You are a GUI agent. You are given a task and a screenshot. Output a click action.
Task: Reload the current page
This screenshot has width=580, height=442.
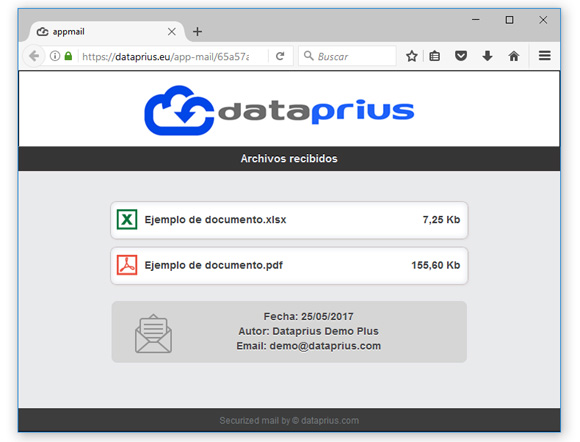click(280, 56)
